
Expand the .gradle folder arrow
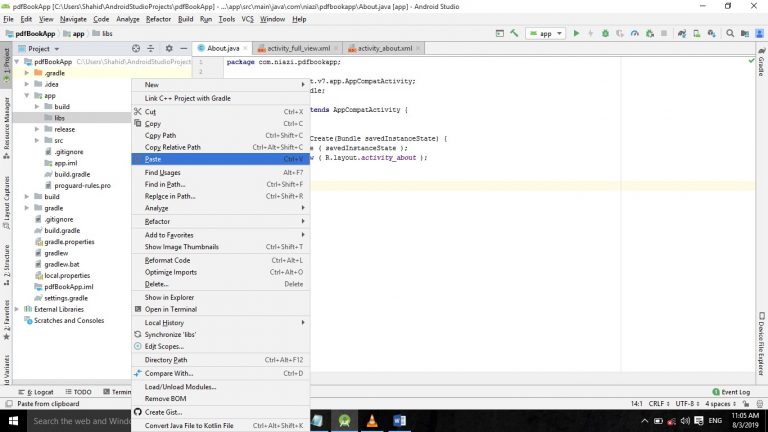point(27,73)
